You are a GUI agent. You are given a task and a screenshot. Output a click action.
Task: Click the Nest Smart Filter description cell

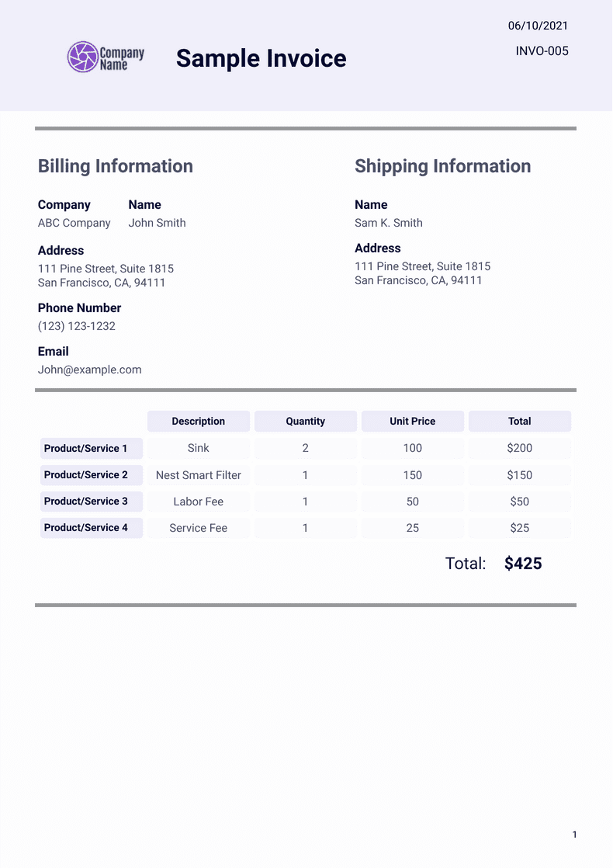click(x=199, y=475)
